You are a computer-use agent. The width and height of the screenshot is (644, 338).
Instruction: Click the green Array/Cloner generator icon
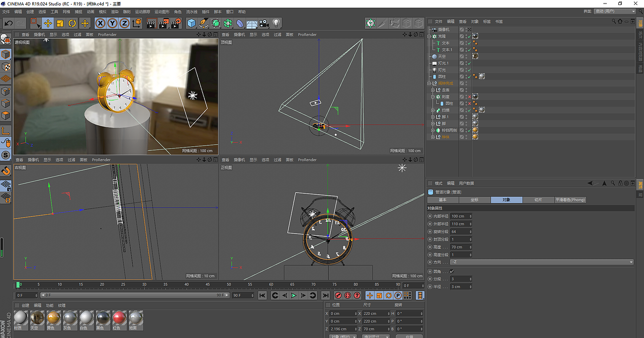coord(228,23)
